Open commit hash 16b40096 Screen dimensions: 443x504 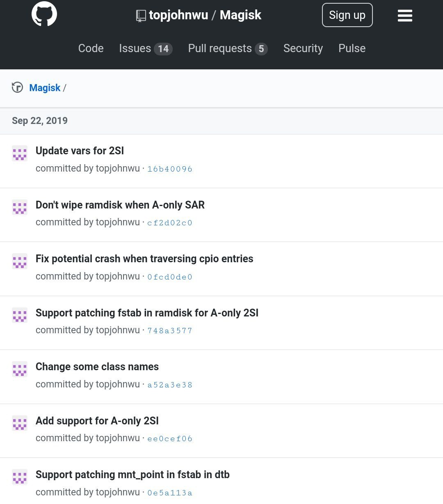[x=170, y=169]
